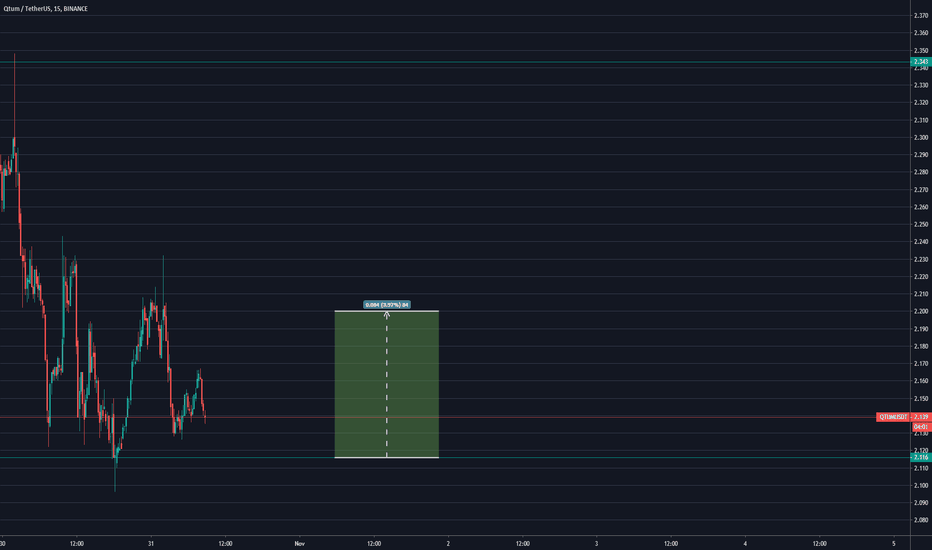The width and height of the screenshot is (932, 550).
Task: Click the 2.300 price axis label
Action: tap(921, 137)
